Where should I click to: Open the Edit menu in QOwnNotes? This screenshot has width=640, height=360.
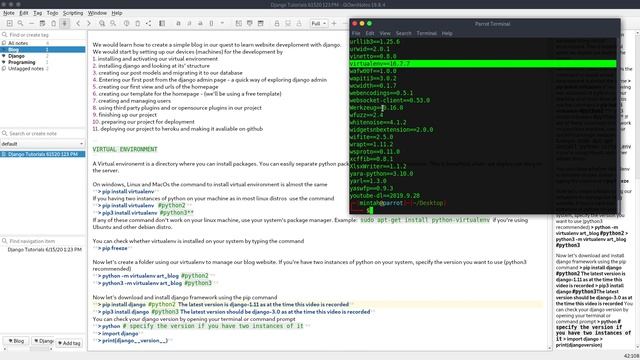point(24,13)
